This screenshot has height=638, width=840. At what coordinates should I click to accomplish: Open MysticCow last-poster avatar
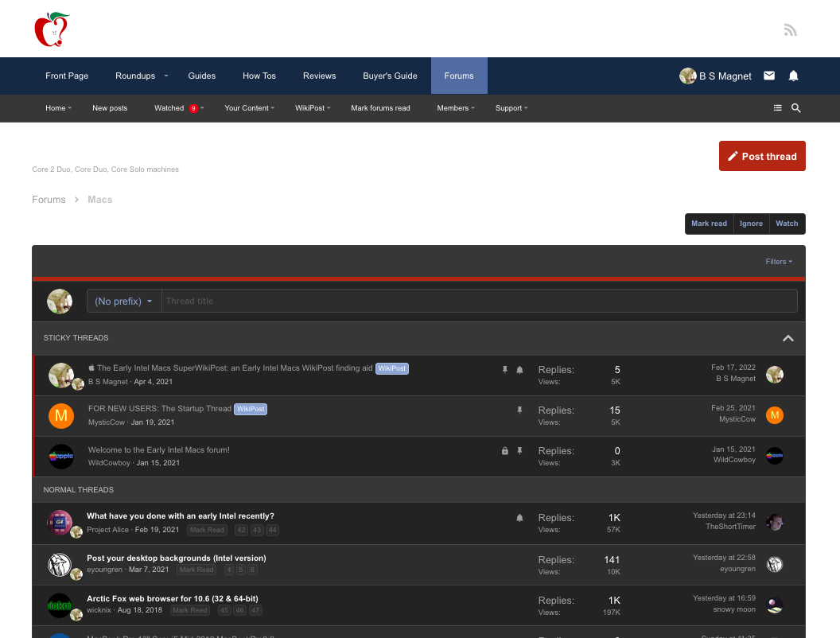(x=775, y=415)
